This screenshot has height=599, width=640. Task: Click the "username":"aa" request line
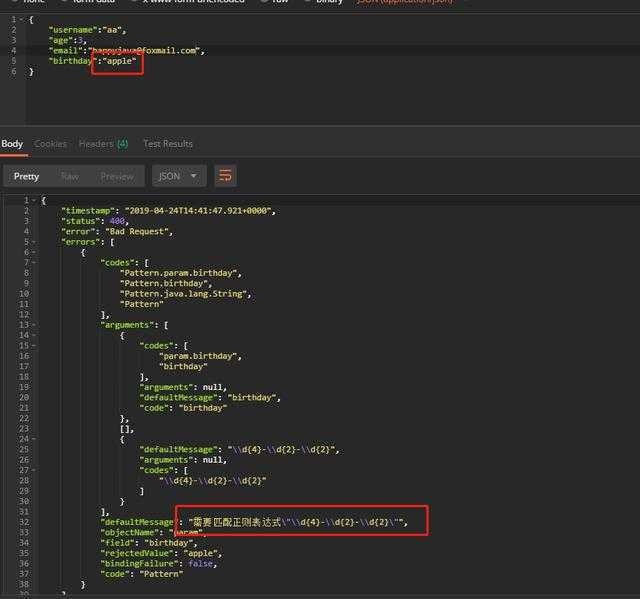coord(87,30)
